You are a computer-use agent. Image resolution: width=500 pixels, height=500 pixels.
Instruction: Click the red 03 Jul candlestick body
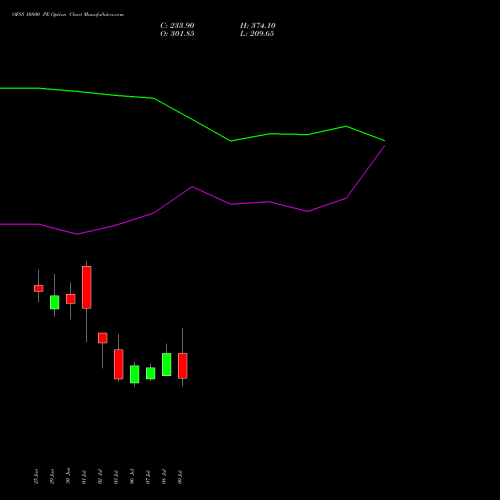tap(119, 364)
